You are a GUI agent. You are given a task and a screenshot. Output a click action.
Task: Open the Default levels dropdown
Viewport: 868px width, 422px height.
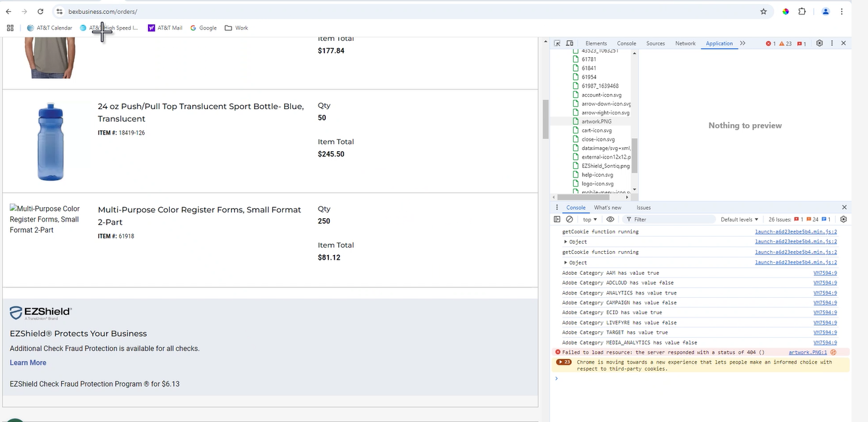point(739,220)
